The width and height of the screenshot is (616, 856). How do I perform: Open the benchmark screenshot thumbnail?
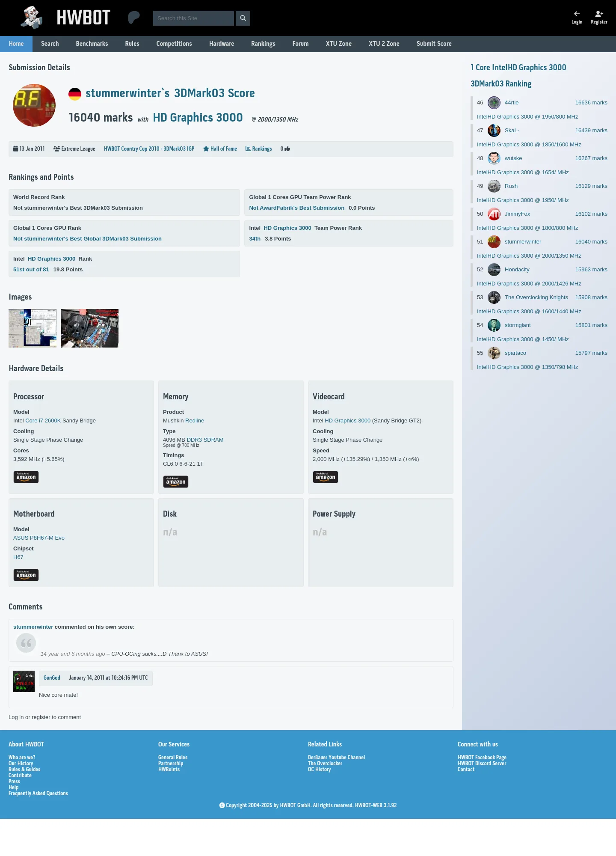pyautogui.click(x=33, y=328)
